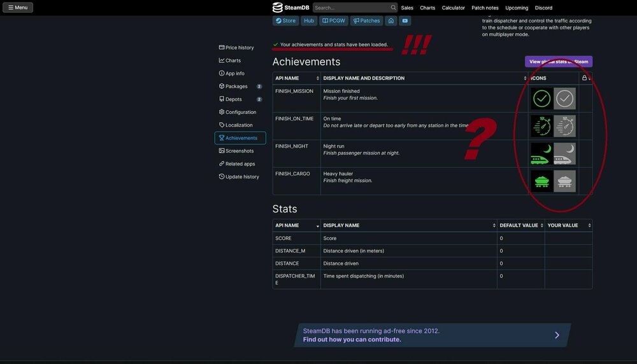Open Configuration in sidebar
Screen dimensions: 637x364
(240, 112)
